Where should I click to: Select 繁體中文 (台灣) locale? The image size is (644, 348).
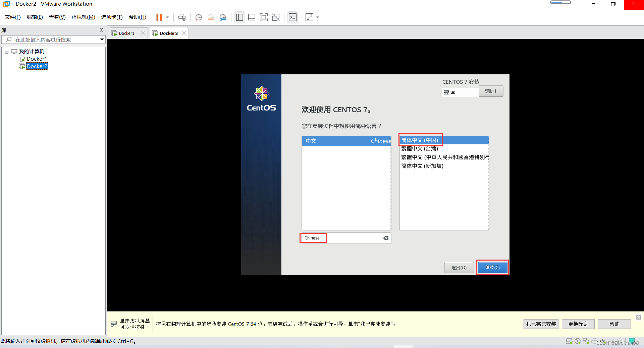tap(444, 149)
